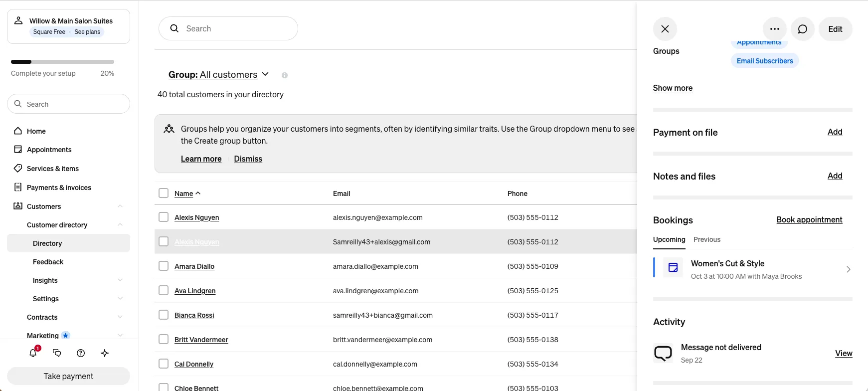Click the account profile person icon
868x391 pixels.
[18, 20]
